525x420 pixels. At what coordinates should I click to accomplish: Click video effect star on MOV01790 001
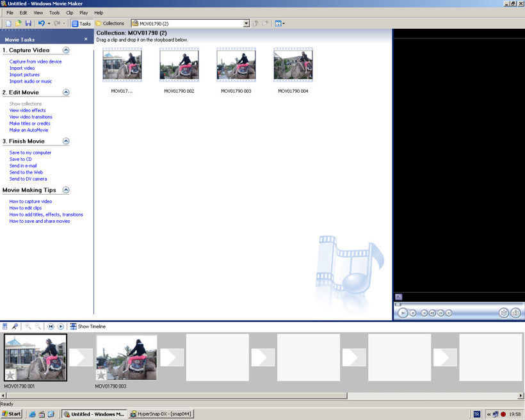point(10,375)
